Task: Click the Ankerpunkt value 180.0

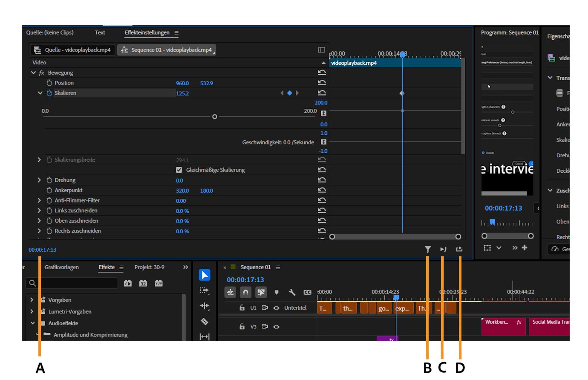Action: click(207, 191)
